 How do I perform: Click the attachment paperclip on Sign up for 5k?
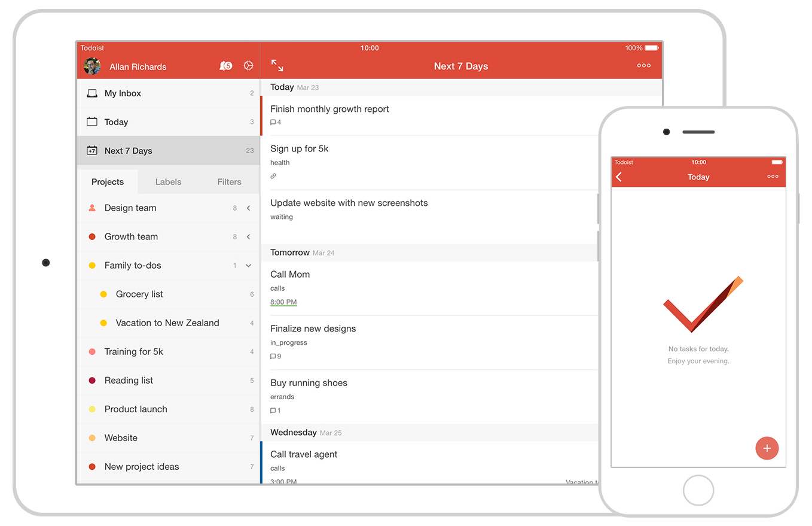[x=273, y=176]
